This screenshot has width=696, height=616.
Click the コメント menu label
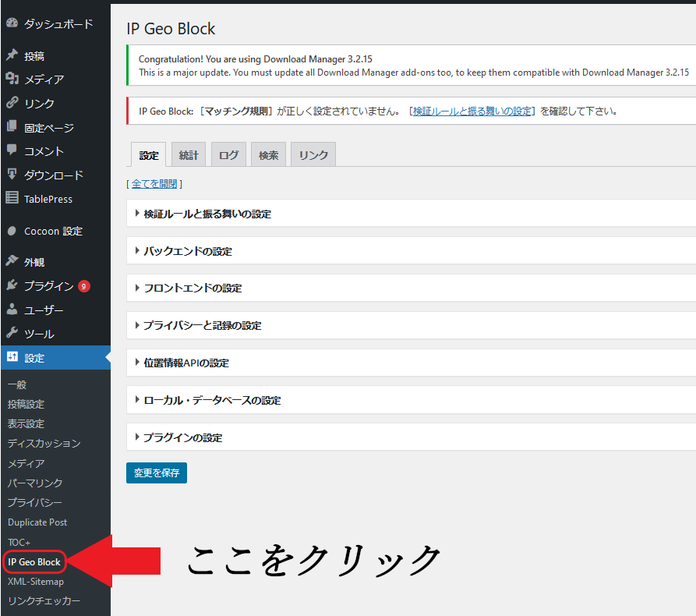[44, 151]
